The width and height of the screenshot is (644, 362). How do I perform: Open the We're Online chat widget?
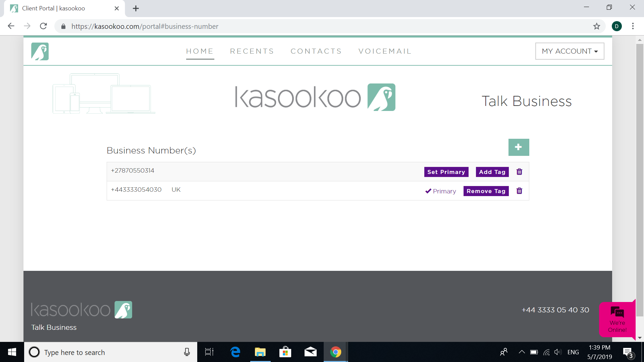(x=617, y=319)
